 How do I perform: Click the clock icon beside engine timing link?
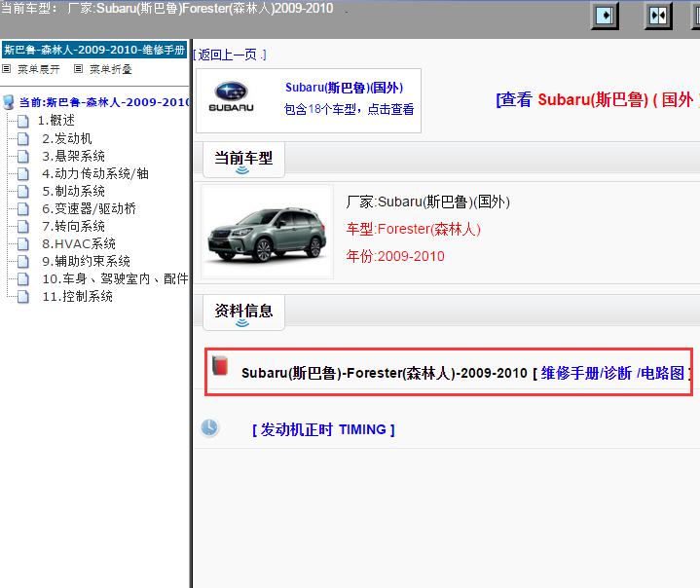point(209,427)
